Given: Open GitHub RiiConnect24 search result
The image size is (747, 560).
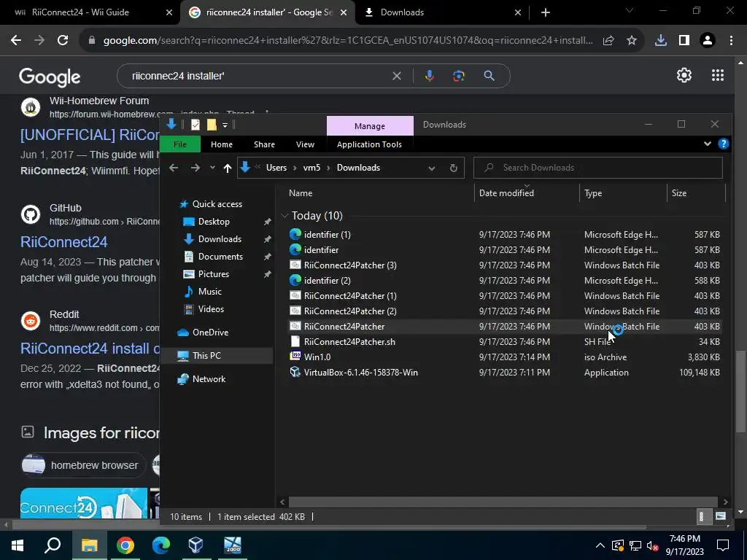Looking at the screenshot, I should (64, 242).
